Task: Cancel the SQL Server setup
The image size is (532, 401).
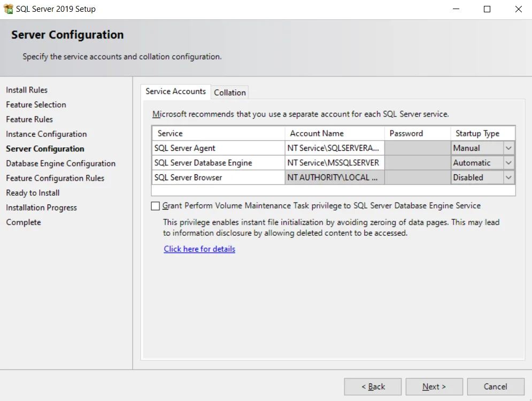Action: (495, 387)
